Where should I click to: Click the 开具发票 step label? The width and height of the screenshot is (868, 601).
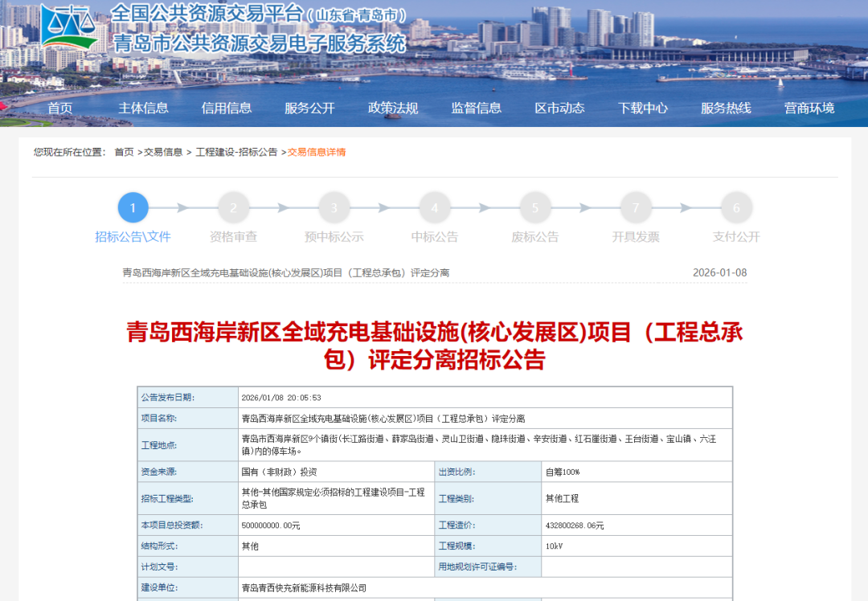pos(636,237)
